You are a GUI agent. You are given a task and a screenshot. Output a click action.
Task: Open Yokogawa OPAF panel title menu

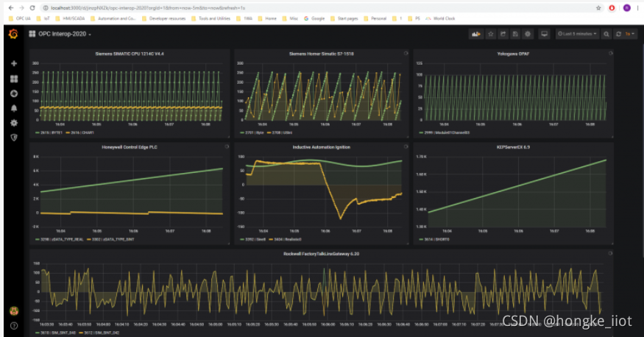click(513, 54)
